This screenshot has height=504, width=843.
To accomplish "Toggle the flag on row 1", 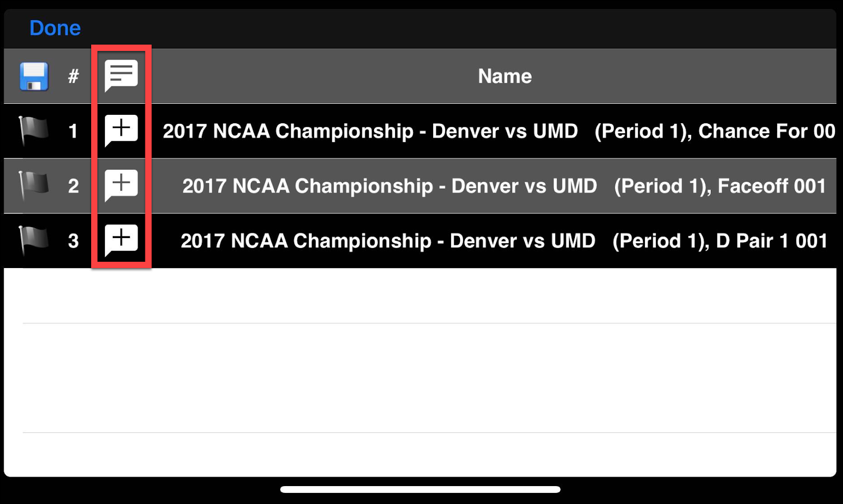I will (34, 131).
